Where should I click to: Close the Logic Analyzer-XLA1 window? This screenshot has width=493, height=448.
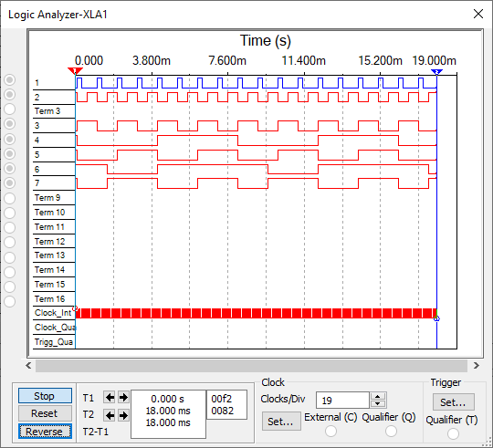[478, 14]
